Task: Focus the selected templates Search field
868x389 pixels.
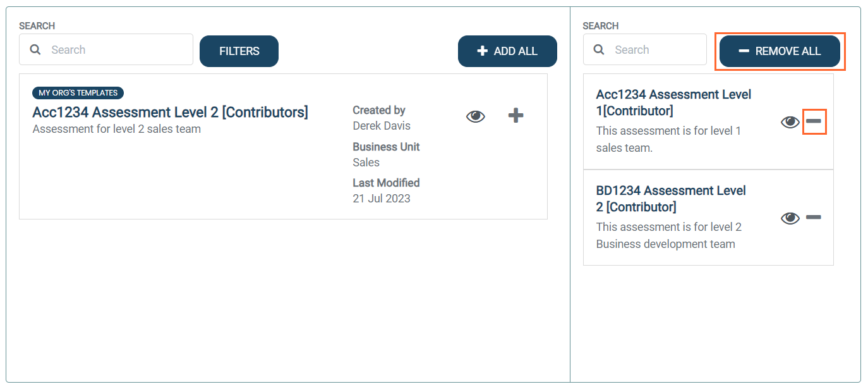Action: click(654, 50)
